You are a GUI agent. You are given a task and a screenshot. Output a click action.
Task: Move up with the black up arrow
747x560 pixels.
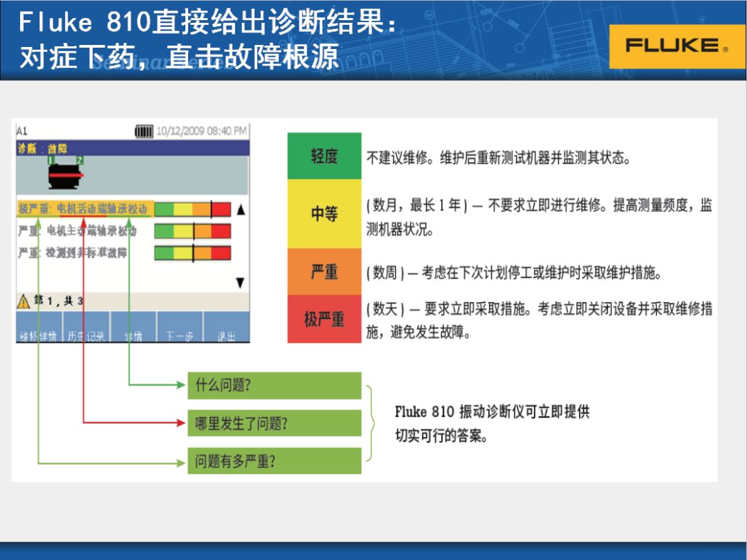[x=241, y=209]
